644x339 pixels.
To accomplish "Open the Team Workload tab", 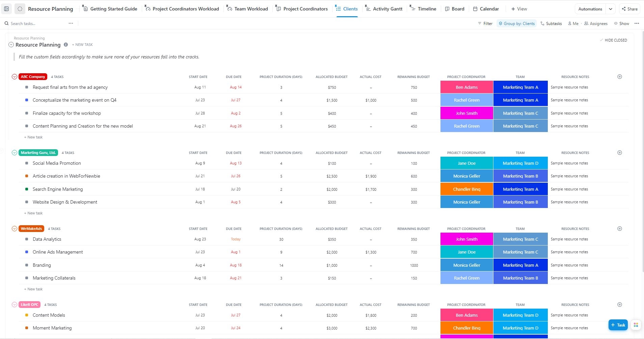I will pos(247,9).
